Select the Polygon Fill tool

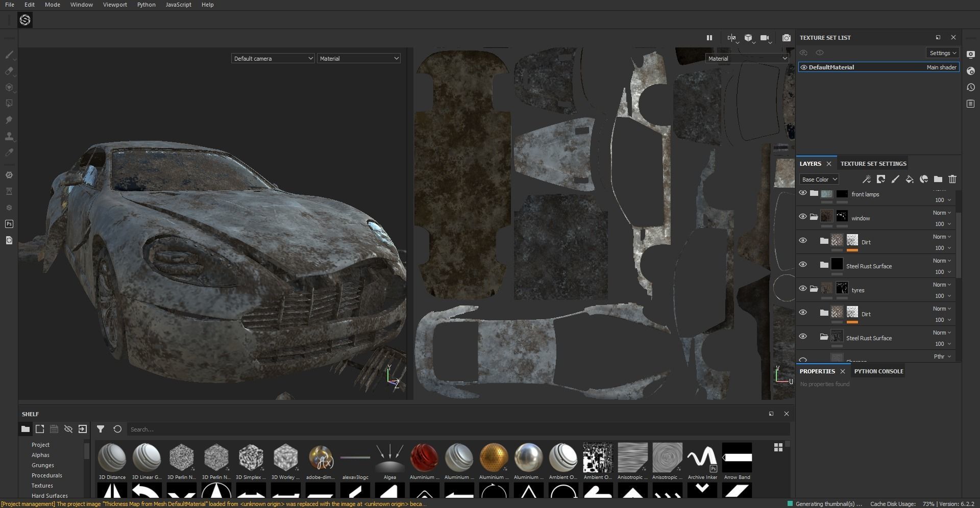pyautogui.click(x=9, y=104)
